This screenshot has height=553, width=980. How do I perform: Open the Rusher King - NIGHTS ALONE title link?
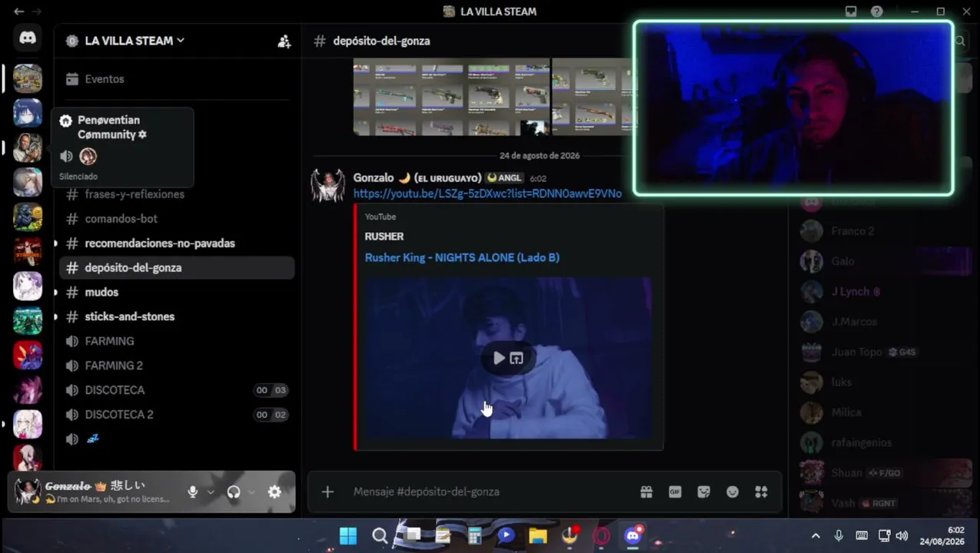pos(462,257)
